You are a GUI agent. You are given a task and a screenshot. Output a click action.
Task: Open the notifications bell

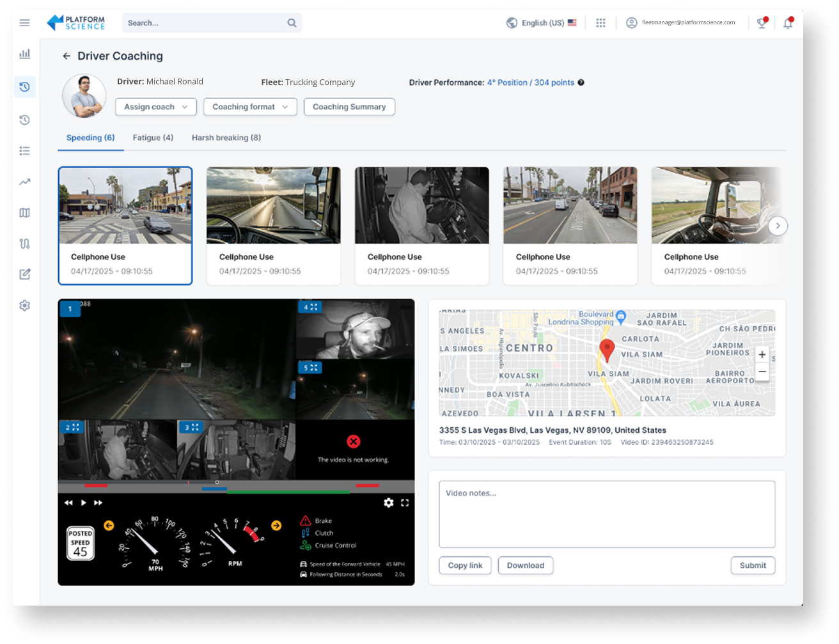pyautogui.click(x=788, y=23)
